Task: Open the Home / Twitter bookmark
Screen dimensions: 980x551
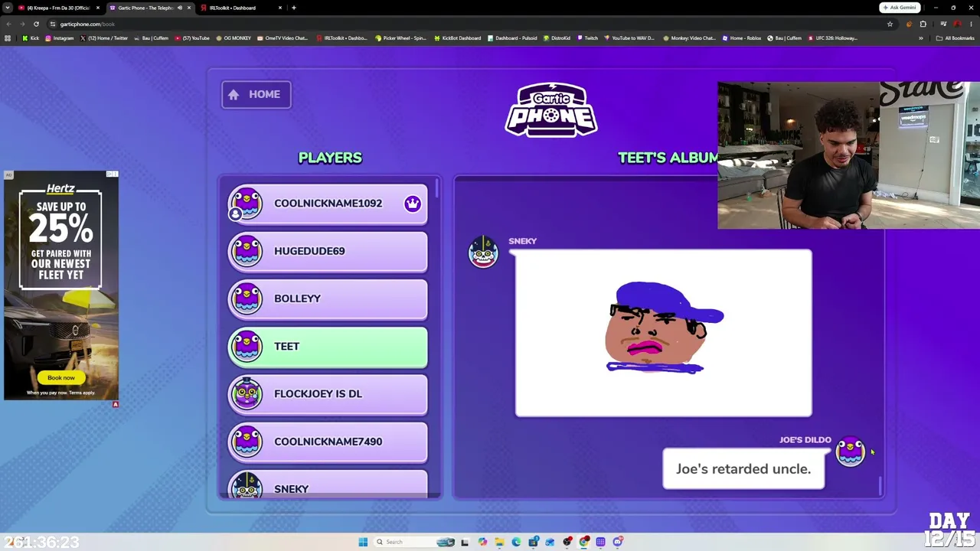Action: pos(103,38)
